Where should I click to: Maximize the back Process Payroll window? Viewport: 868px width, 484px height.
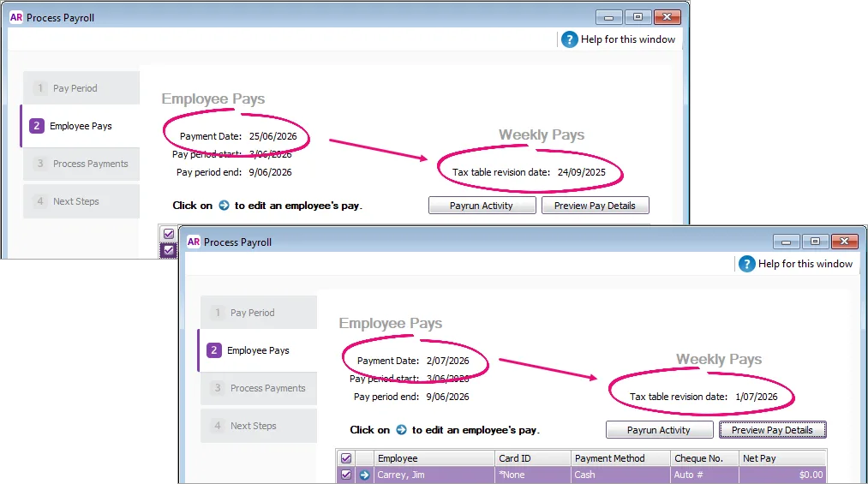click(x=638, y=17)
